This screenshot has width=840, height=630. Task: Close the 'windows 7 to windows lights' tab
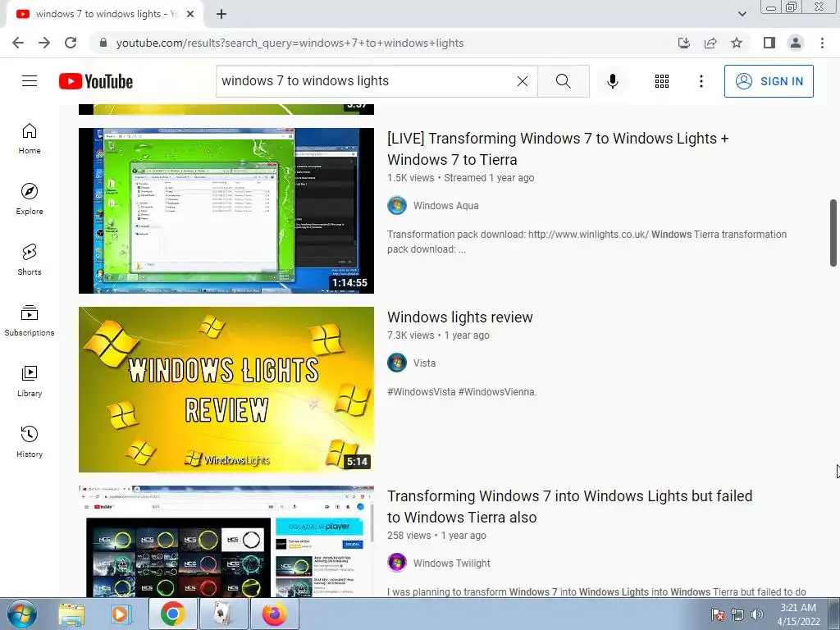(190, 14)
